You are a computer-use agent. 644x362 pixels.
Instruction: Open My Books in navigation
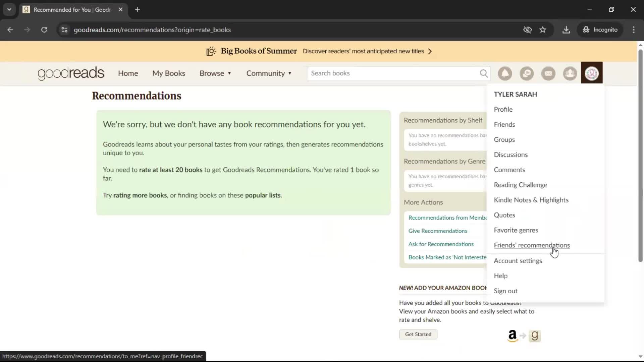[x=169, y=73]
